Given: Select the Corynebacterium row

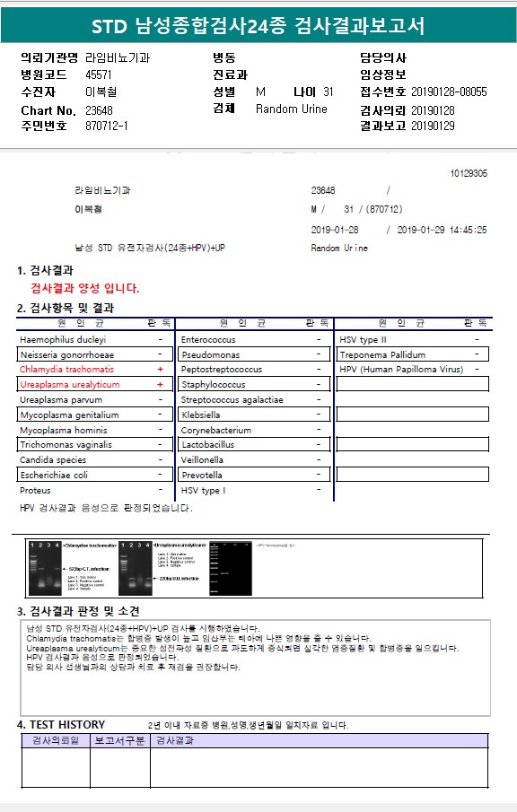Looking at the screenshot, I should click(254, 431).
